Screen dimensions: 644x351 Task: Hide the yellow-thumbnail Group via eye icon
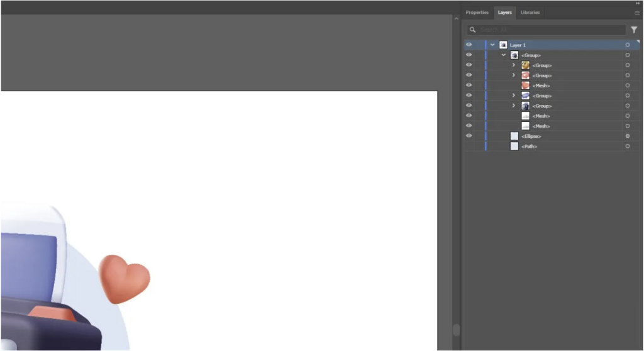point(469,65)
